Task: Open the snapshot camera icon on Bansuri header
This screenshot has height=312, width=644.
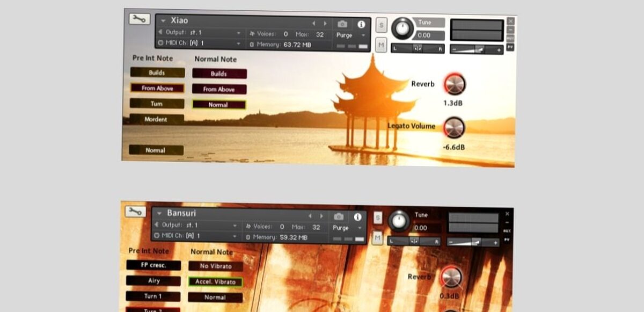Action: tap(339, 216)
